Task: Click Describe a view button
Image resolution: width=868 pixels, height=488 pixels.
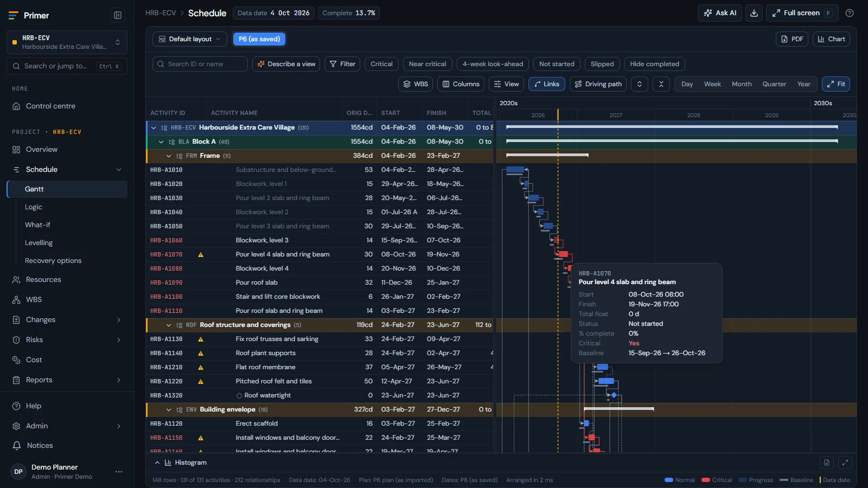Action: click(x=286, y=64)
